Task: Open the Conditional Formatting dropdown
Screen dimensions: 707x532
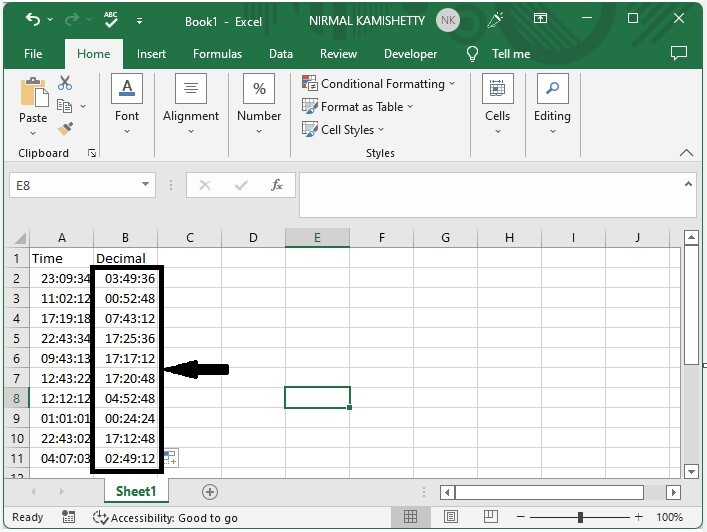Action: [x=378, y=84]
